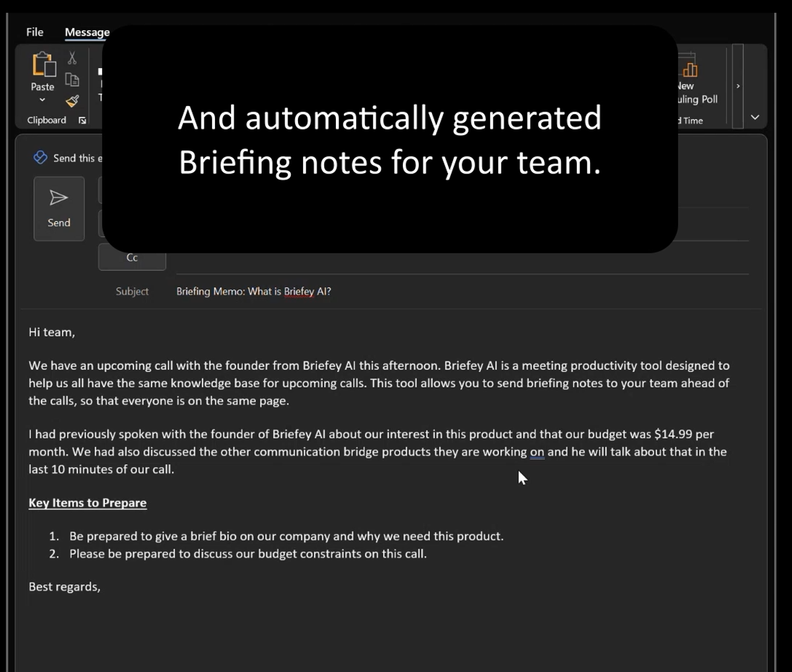
Task: Expand the Paste options dropdown arrow
Action: [42, 100]
